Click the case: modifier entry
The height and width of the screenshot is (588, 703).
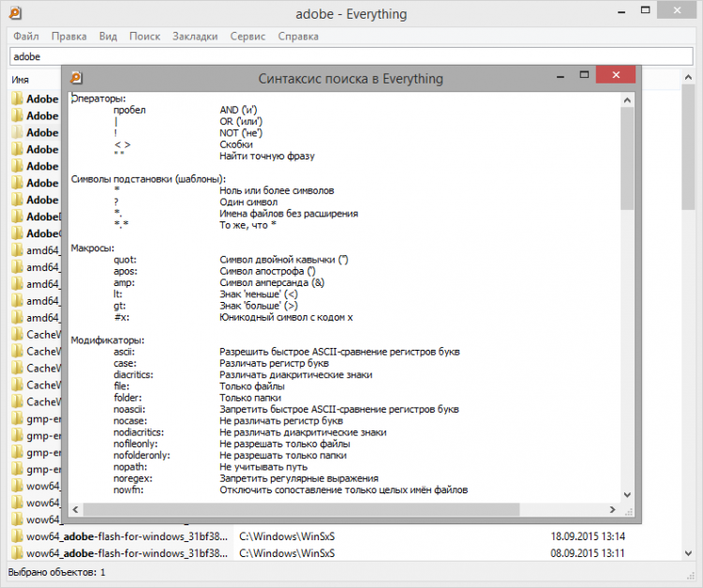[x=125, y=363]
